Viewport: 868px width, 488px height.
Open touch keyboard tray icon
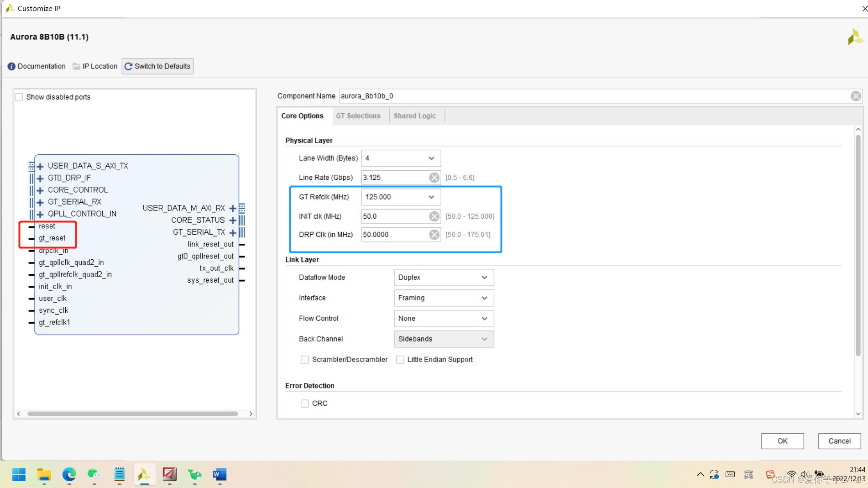tap(730, 474)
